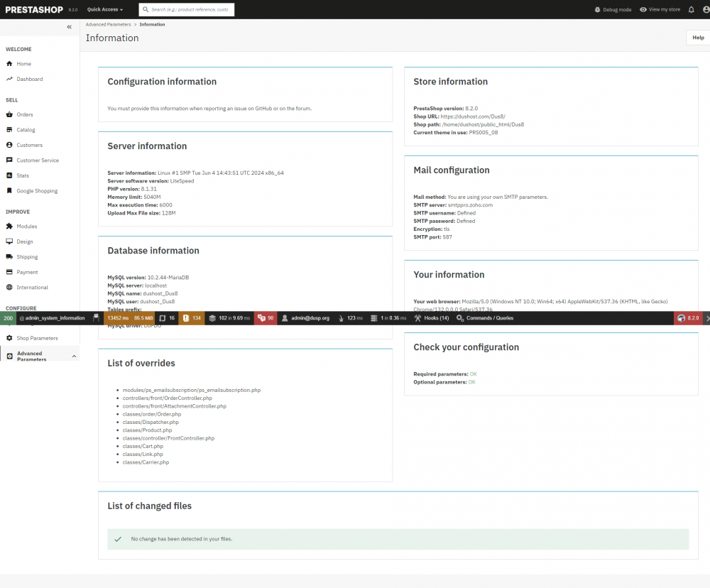Click the Optional parameters OK status
Viewport: 710px width, 588px height.
tap(472, 382)
